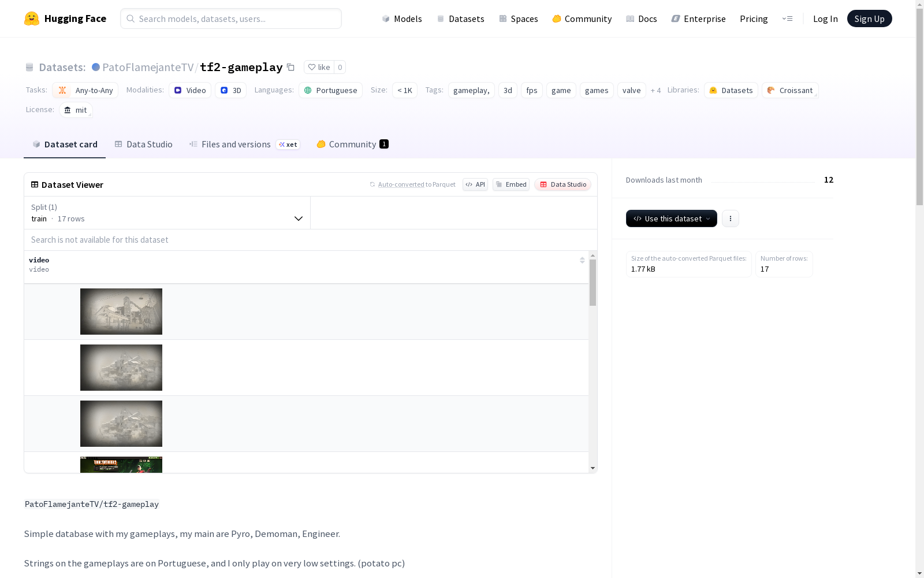Click the Auto-converted link

pyautogui.click(x=401, y=184)
